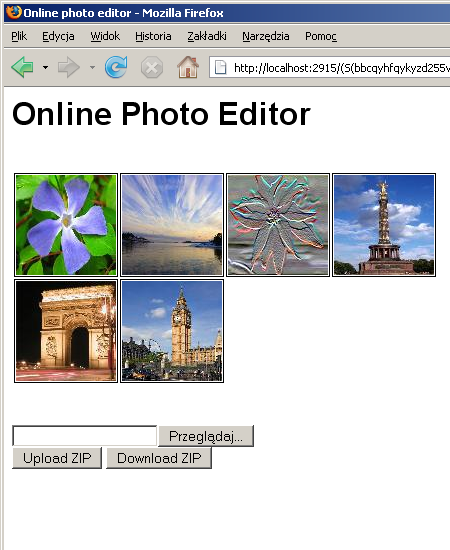Click the green Back arrow icon
This screenshot has height=550, width=450.
tap(22, 67)
